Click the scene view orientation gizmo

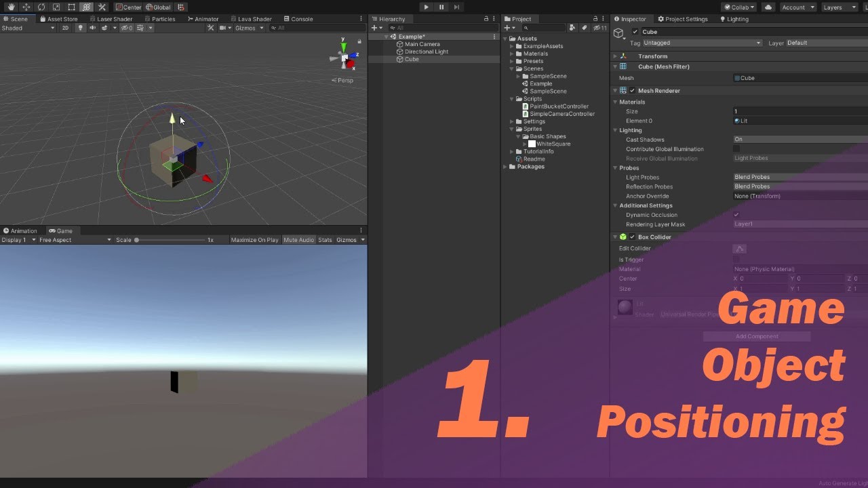tap(344, 58)
